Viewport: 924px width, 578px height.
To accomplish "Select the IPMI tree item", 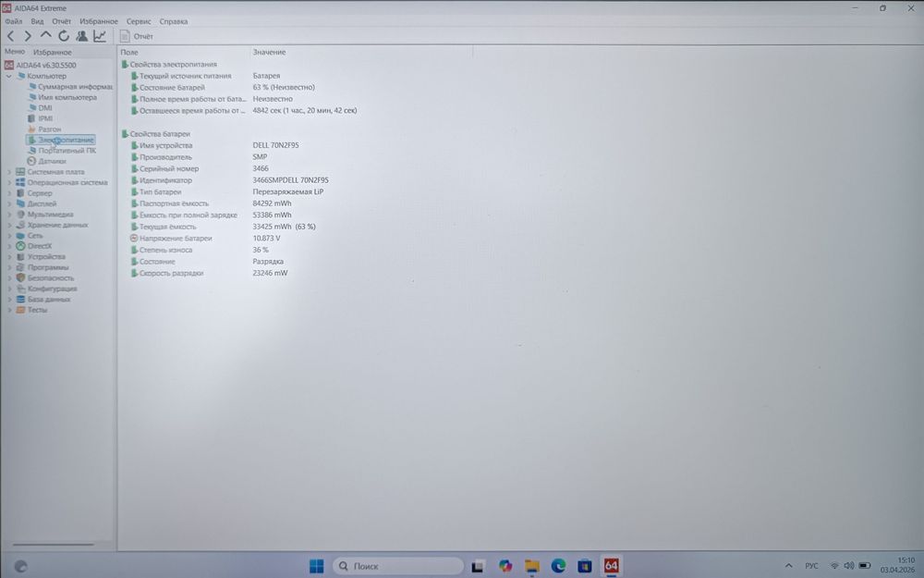I will coord(40,118).
